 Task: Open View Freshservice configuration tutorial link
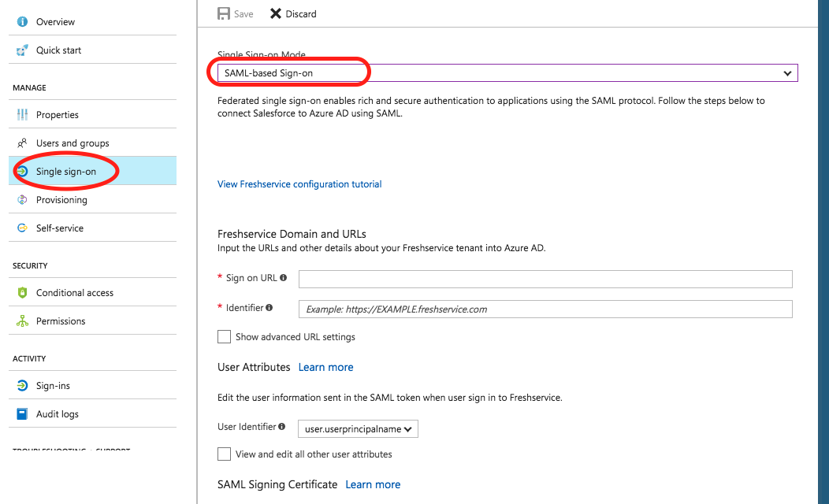pos(299,184)
